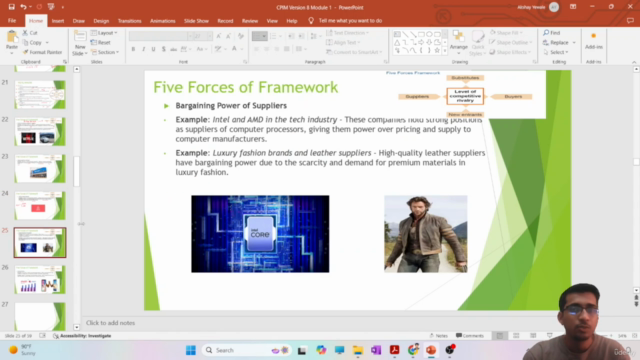Toggle text Shadow formatting
Image resolution: width=640 pixels, height=360 pixels.
point(164,49)
